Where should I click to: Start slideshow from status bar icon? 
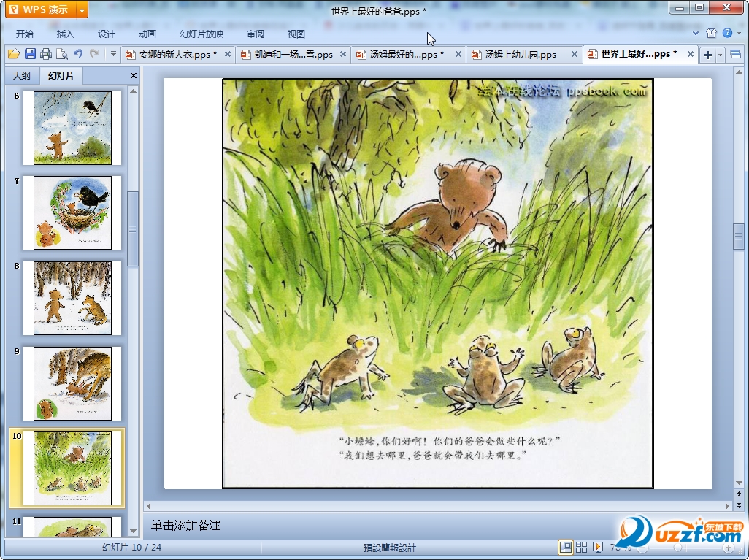[x=598, y=547]
